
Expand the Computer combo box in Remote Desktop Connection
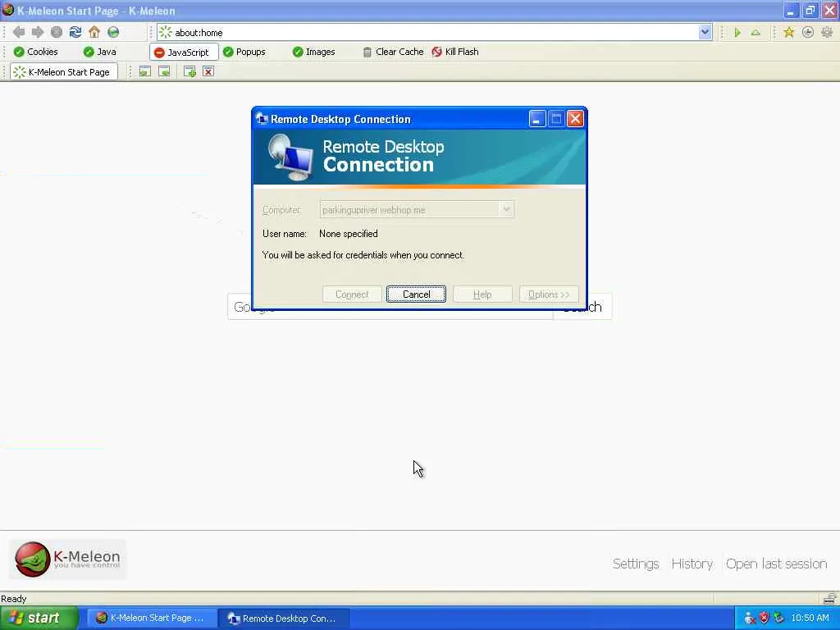click(505, 209)
